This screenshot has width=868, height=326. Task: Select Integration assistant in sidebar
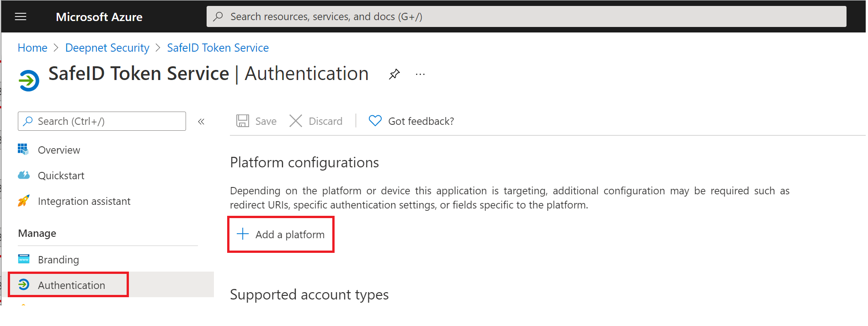84,201
